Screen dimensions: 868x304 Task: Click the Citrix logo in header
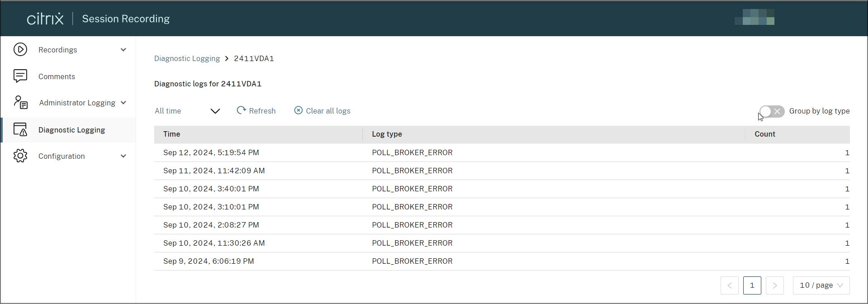(x=45, y=19)
